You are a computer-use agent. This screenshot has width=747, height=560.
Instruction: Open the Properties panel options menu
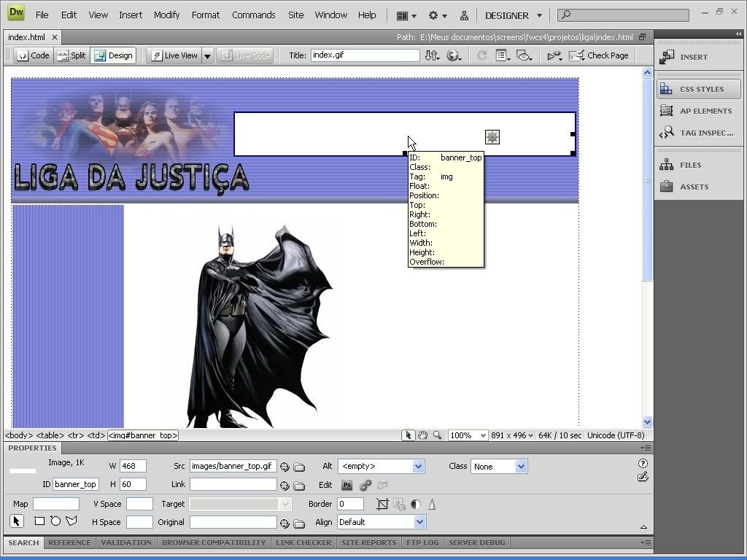click(646, 448)
